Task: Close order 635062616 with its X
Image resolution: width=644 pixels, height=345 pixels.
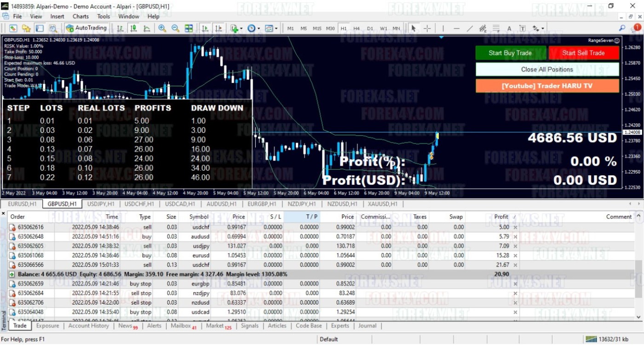Action: pyautogui.click(x=515, y=227)
